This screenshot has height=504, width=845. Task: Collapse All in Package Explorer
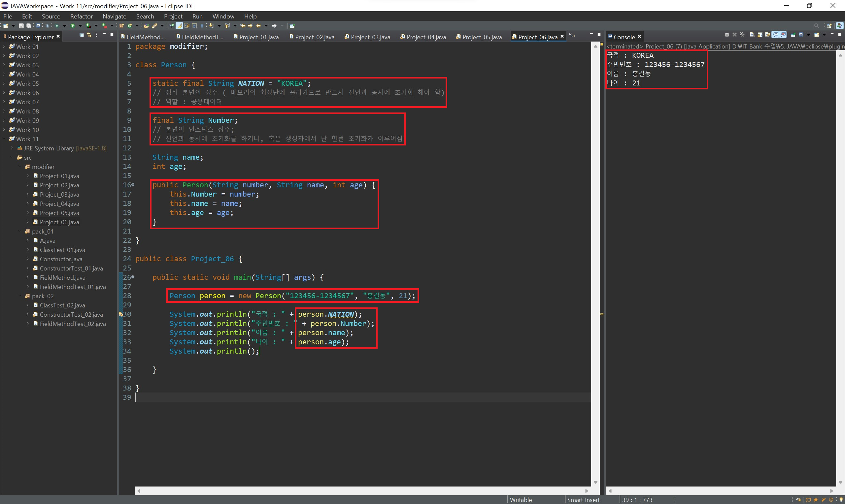click(x=82, y=35)
